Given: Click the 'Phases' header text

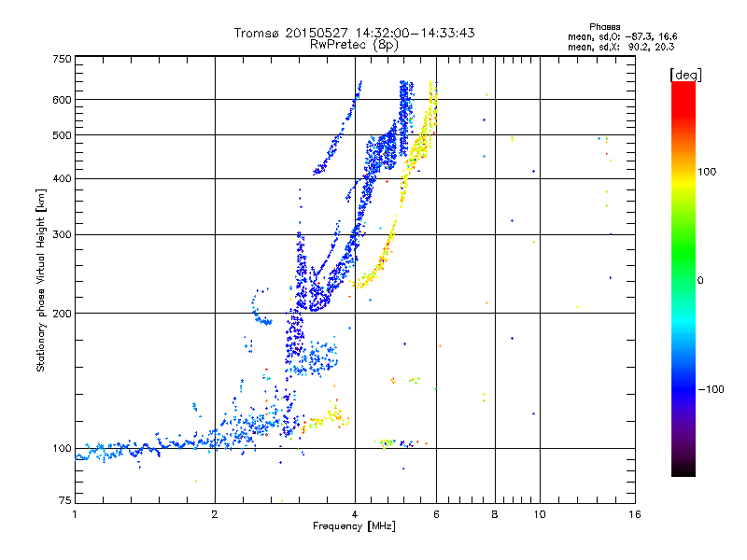Looking at the screenshot, I should 604,27.
